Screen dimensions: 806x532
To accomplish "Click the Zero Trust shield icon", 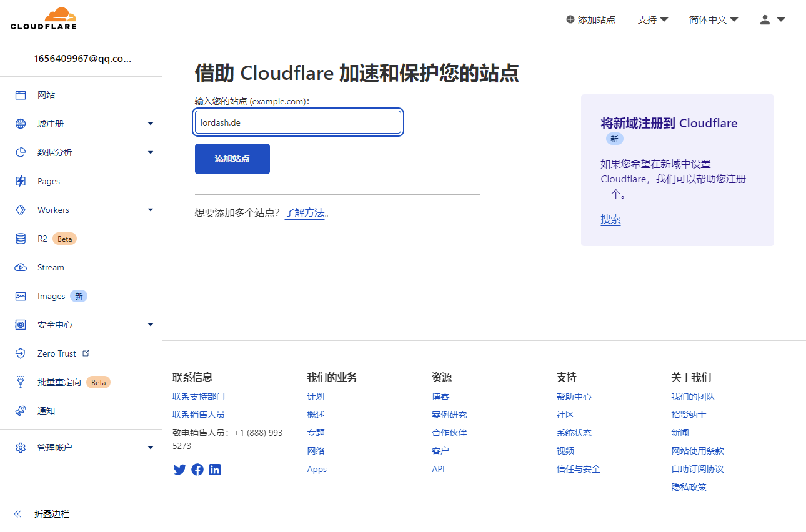I will 21,353.
